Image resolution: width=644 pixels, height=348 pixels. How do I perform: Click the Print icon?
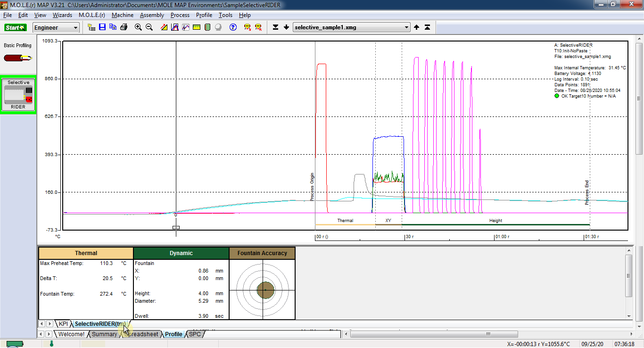click(124, 27)
